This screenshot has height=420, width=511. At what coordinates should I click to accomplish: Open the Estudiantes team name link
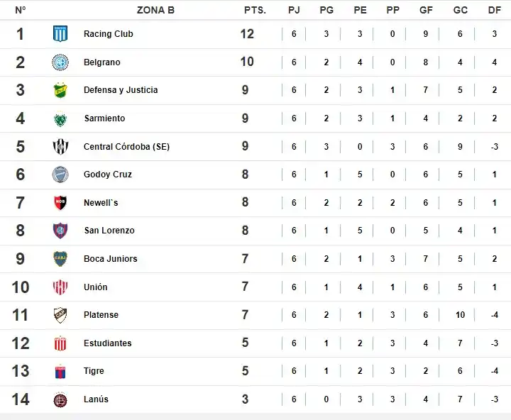tap(107, 343)
